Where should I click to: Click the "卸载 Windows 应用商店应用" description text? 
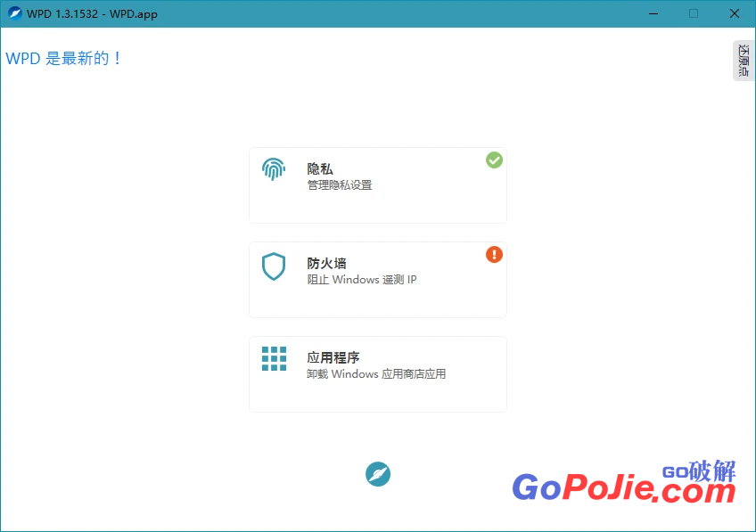376,374
